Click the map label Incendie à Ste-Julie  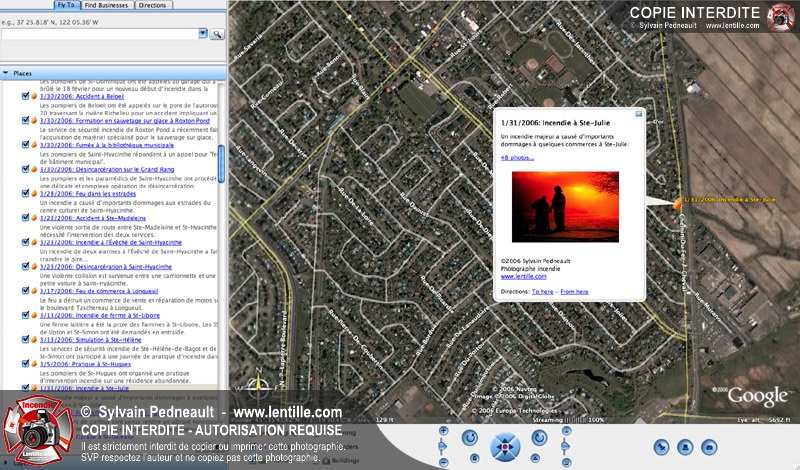click(729, 200)
